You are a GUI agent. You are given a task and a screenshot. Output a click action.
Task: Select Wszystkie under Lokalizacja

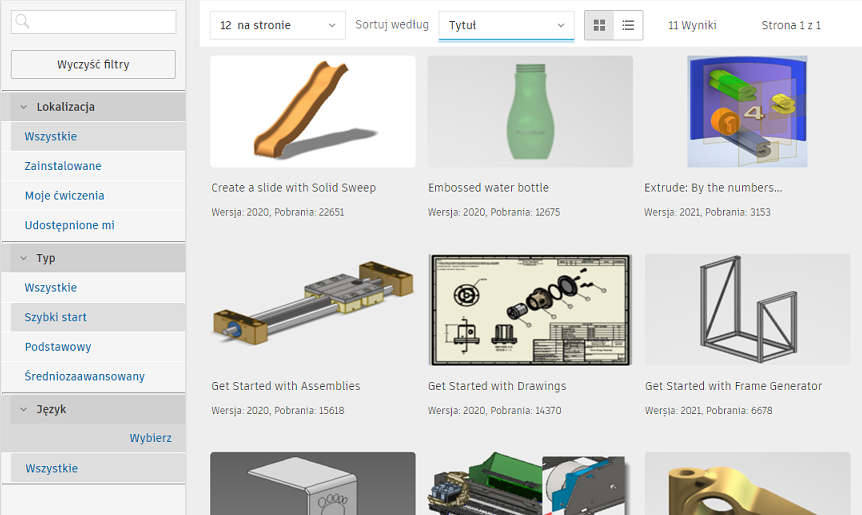point(98,136)
